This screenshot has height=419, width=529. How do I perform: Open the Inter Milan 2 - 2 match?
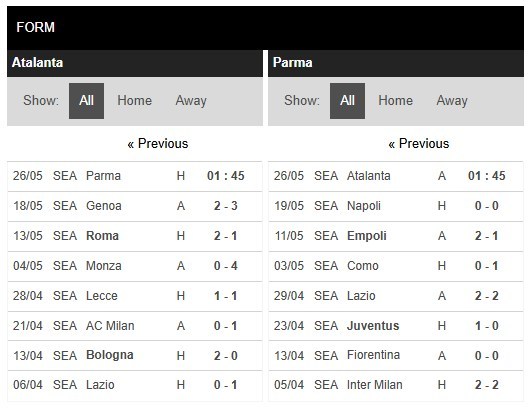(396, 385)
